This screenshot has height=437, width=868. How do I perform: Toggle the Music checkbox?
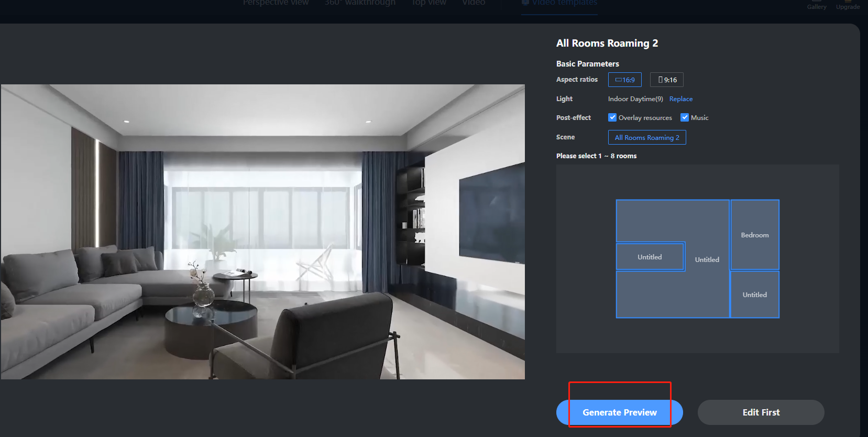tap(685, 117)
